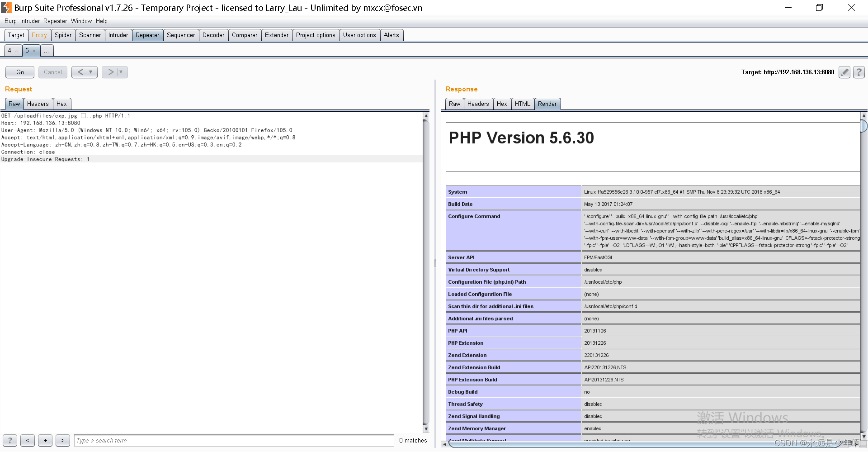This screenshot has height=452, width=868.
Task: Click the Build Date value May 13 2017
Action: coord(608,204)
